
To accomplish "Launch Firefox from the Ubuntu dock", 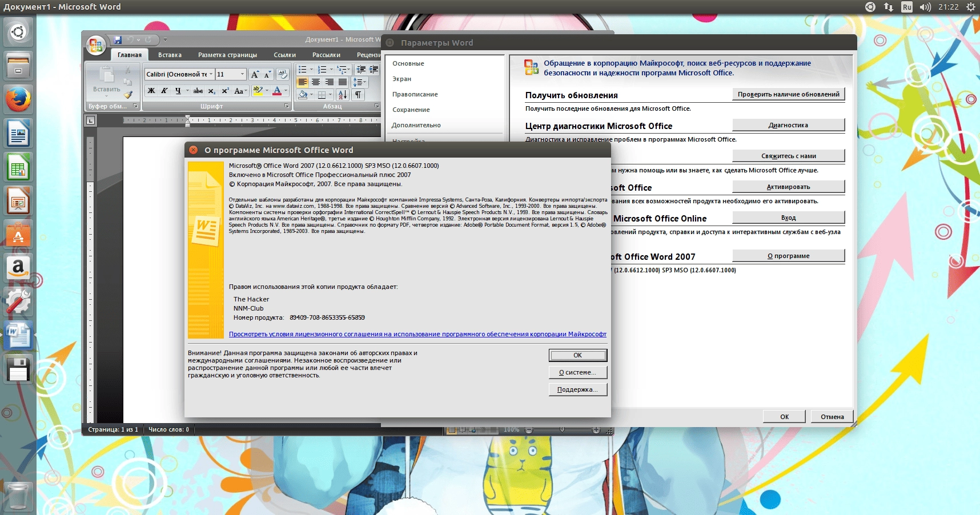I will [x=18, y=100].
